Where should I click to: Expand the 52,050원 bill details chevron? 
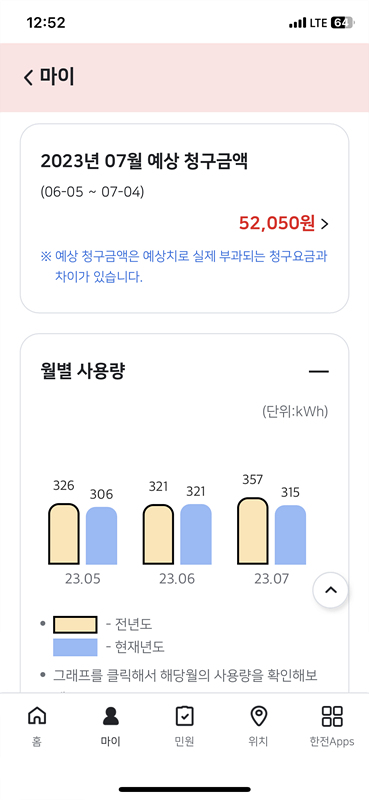pos(325,224)
